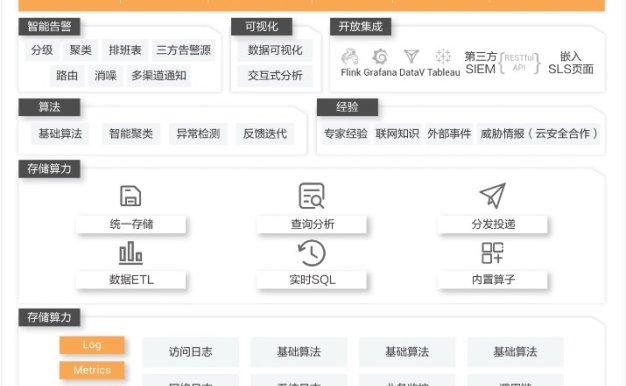Click the query analysis search document icon
The height and width of the screenshot is (386, 626).
pos(312,196)
